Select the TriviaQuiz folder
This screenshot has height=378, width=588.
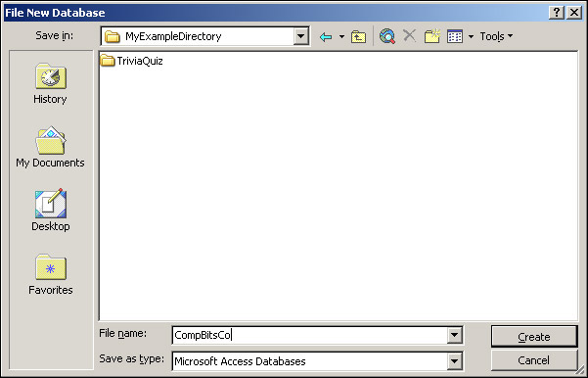(x=132, y=61)
